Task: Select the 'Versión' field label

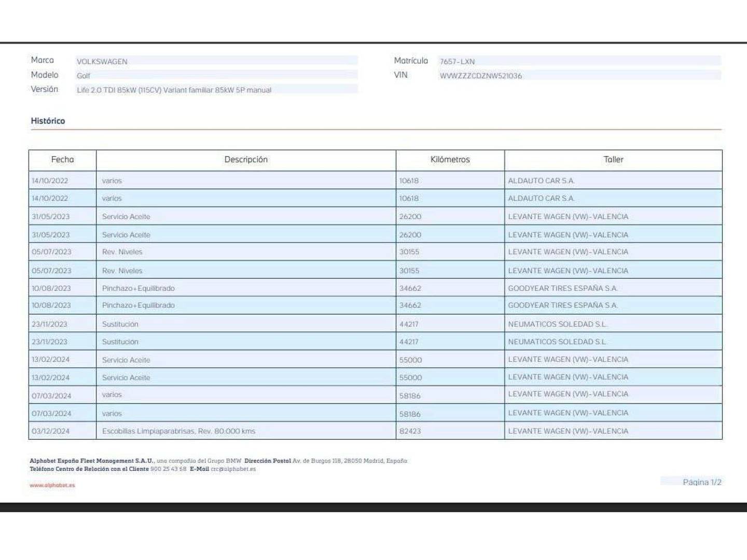Action: [44, 89]
